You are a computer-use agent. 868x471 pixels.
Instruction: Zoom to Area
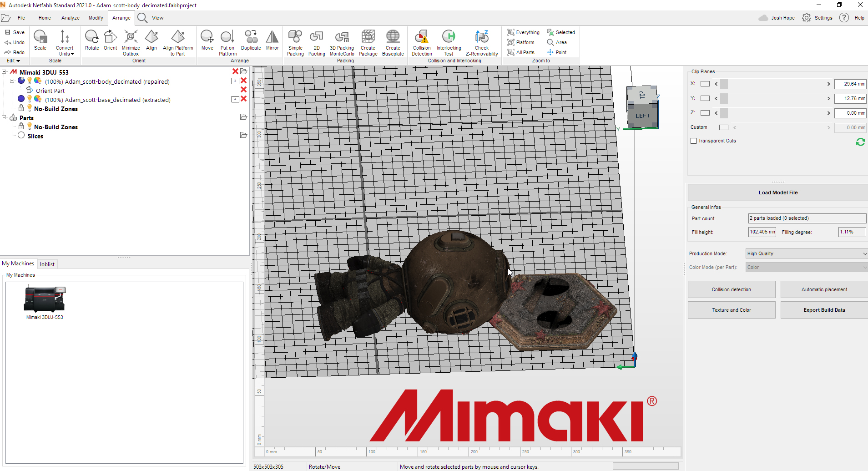557,42
